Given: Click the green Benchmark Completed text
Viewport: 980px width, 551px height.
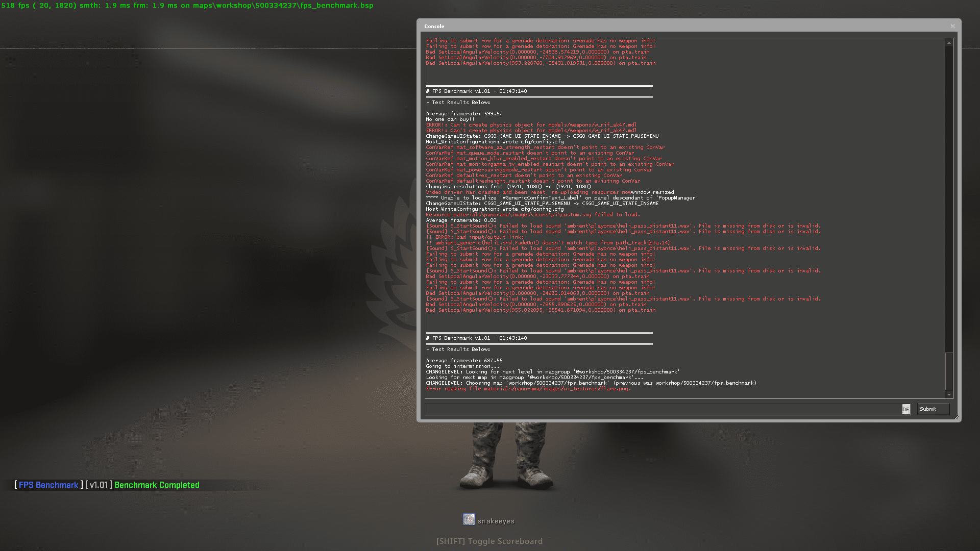Looking at the screenshot, I should coord(157,485).
